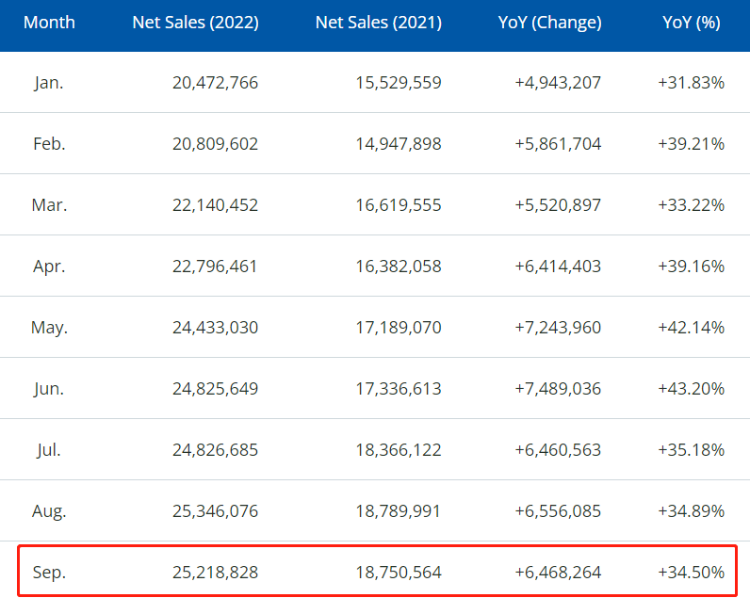
Task: Select March YoY change +5,520,897
Action: (557, 205)
